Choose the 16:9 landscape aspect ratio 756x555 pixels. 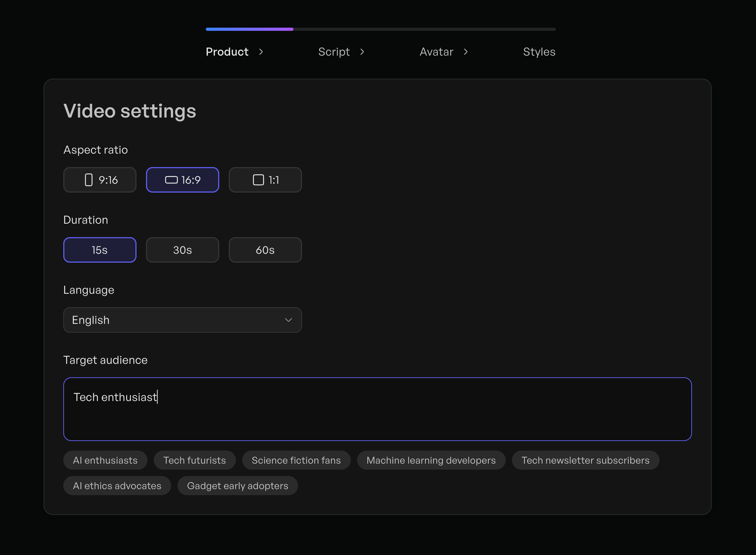point(182,180)
